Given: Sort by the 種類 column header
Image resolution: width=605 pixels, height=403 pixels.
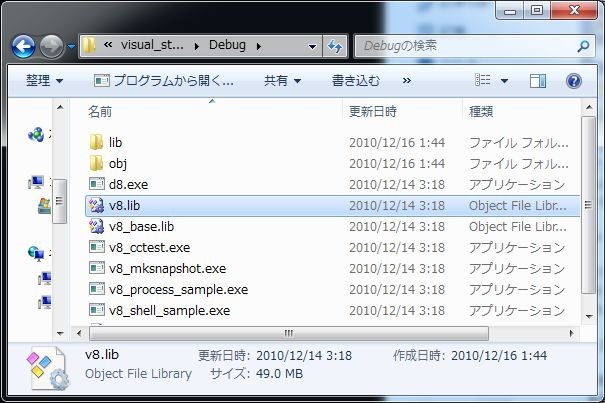Looking at the screenshot, I should pos(481,112).
